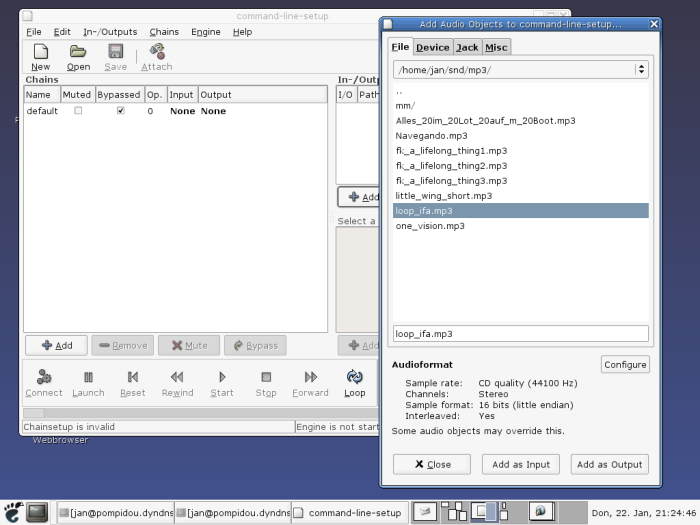This screenshot has height=525, width=700.
Task: Open the Chains menu
Action: click(164, 32)
